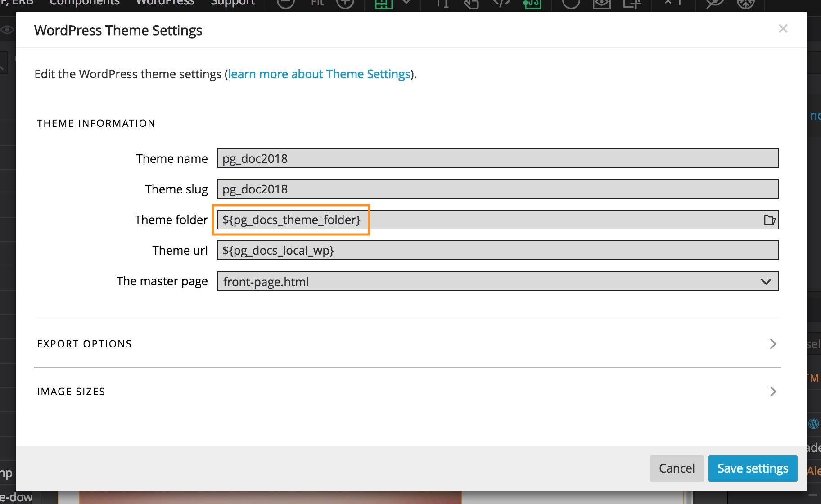The width and height of the screenshot is (821, 504).
Task: Click the 'Theme folder' label text
Action: click(171, 220)
